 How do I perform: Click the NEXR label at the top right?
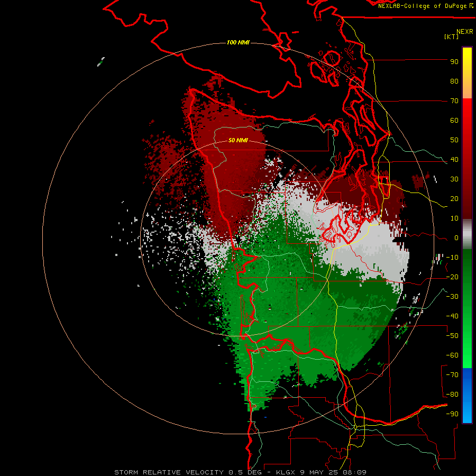tap(465, 32)
